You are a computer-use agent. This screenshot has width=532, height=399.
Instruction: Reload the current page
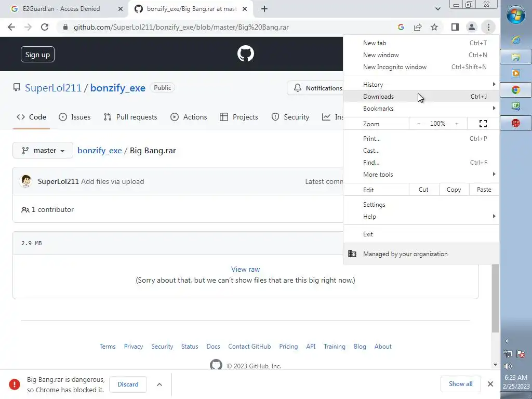(x=45, y=27)
